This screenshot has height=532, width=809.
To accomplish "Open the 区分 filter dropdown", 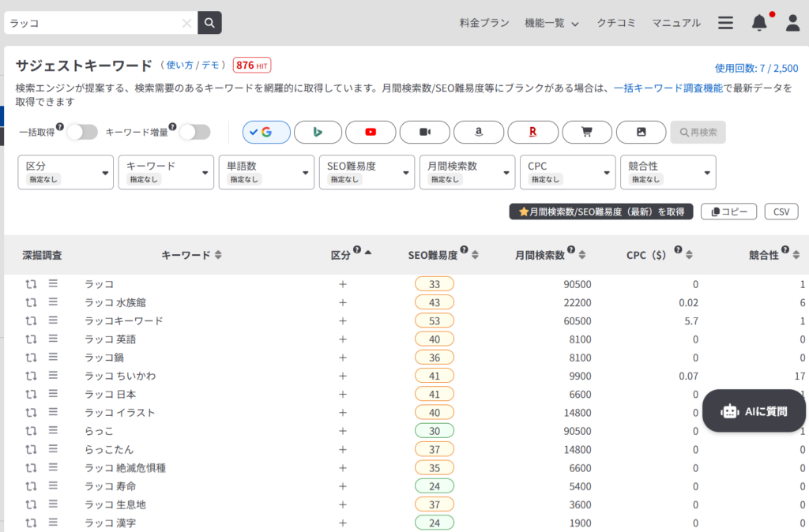I will click(x=65, y=172).
